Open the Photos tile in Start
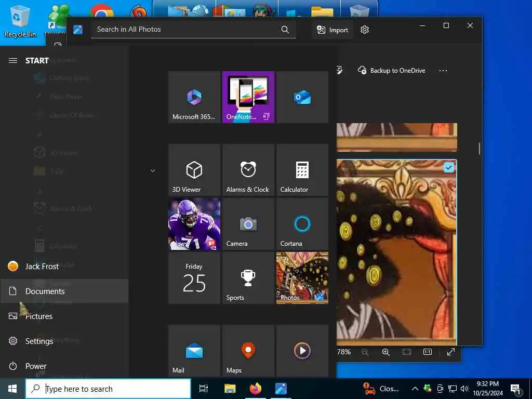This screenshot has width=532, height=399. tap(302, 278)
